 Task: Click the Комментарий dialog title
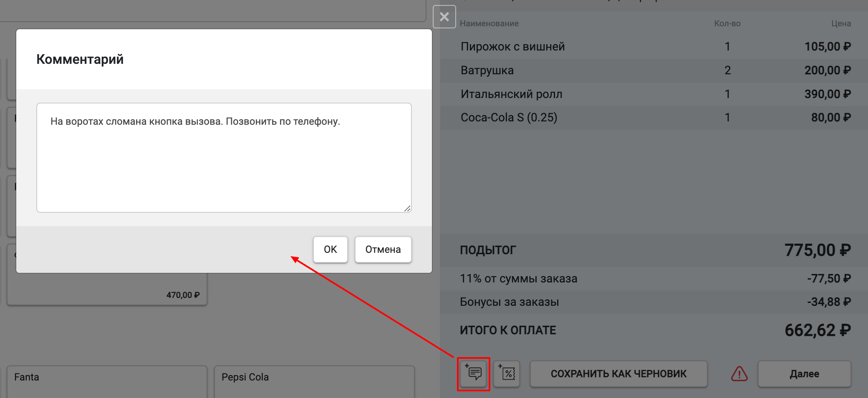[x=80, y=59]
